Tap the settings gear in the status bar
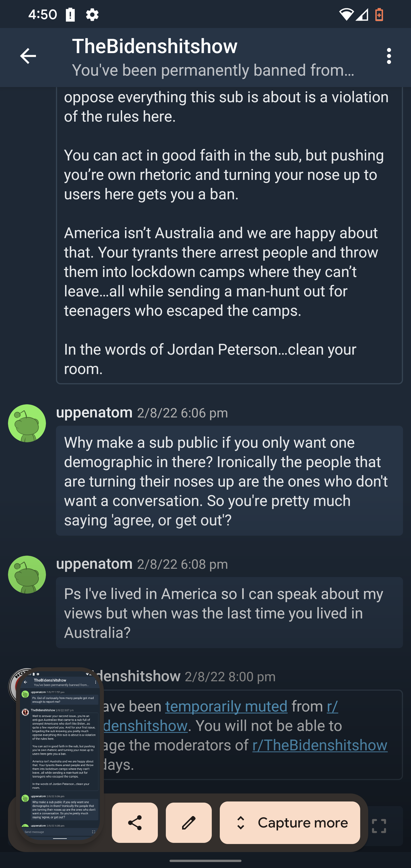The width and height of the screenshot is (411, 868). coord(92,15)
